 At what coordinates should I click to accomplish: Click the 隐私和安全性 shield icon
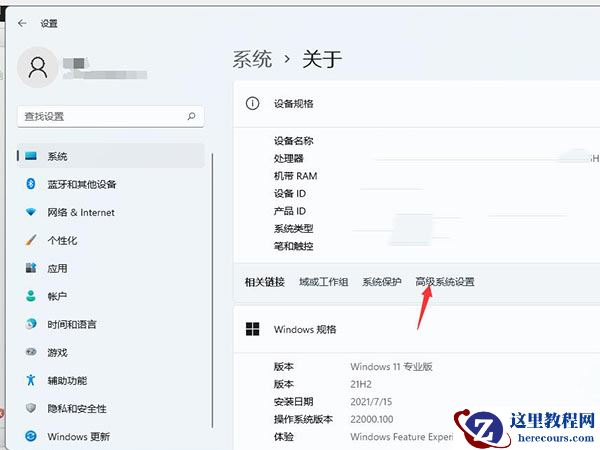tap(31, 408)
